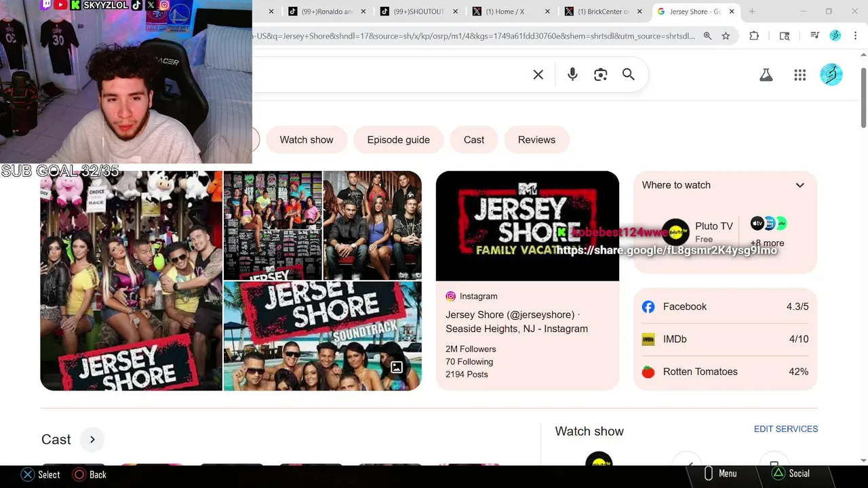This screenshot has width=868, height=488.
Task: Close the BrickCenter X tab
Action: [x=639, y=12]
